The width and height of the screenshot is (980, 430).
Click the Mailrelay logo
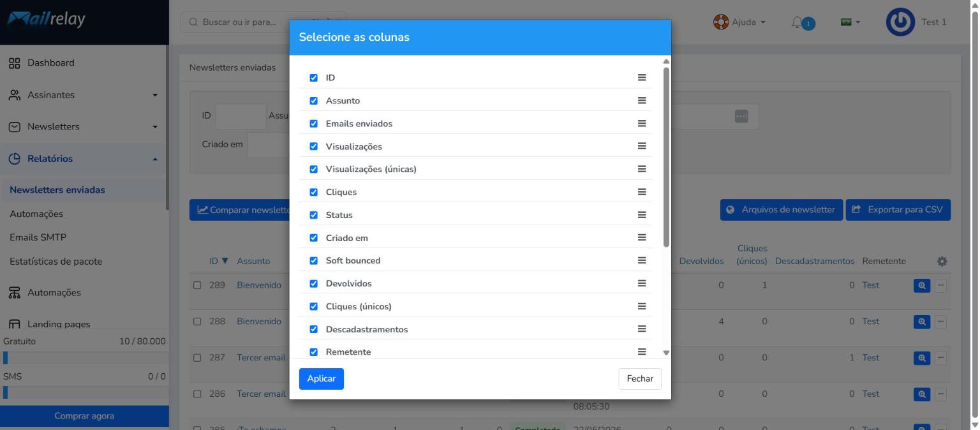46,20
